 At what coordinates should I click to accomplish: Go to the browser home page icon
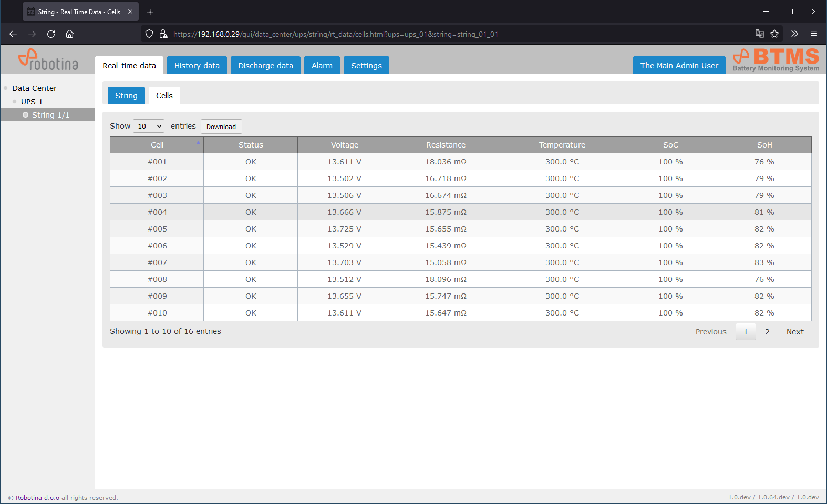click(x=69, y=34)
